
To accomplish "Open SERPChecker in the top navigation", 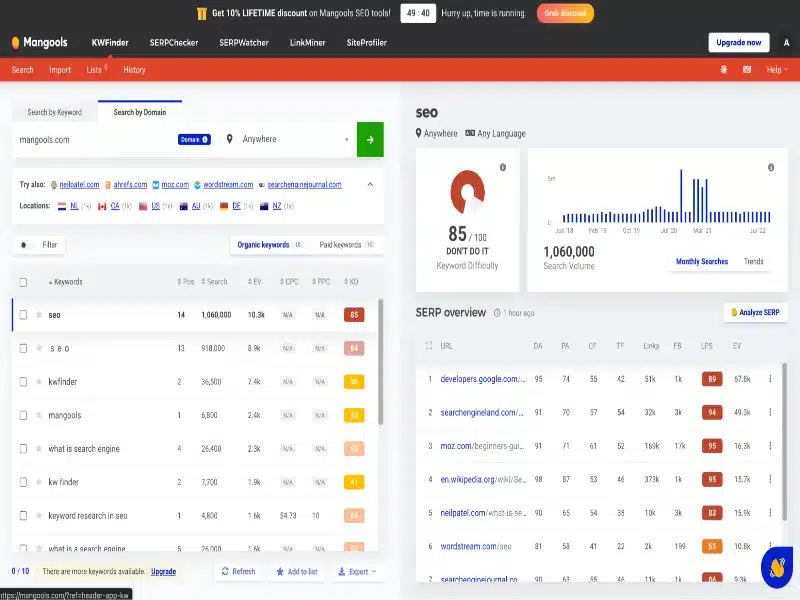I will (x=174, y=43).
